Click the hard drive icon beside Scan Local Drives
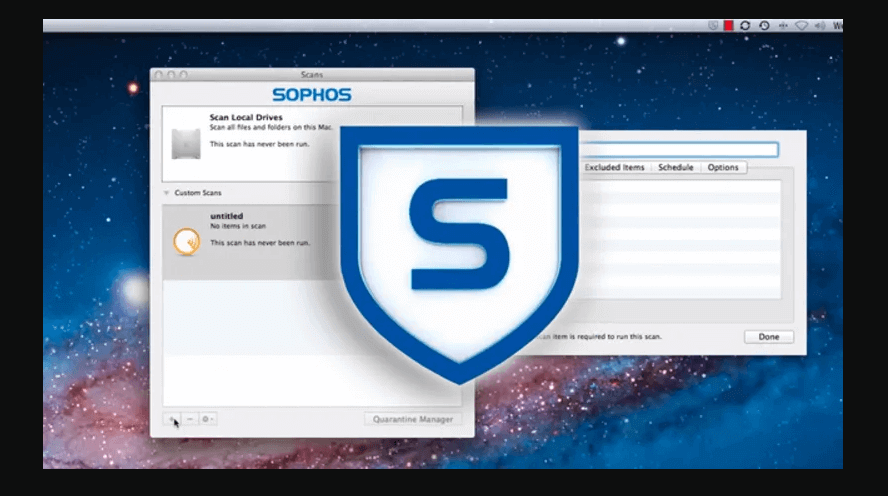Viewport: 888px width, 496px height. 186,144
